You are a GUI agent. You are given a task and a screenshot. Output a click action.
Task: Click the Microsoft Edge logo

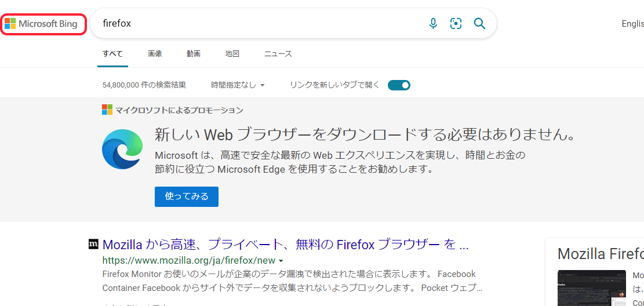pyautogui.click(x=122, y=149)
